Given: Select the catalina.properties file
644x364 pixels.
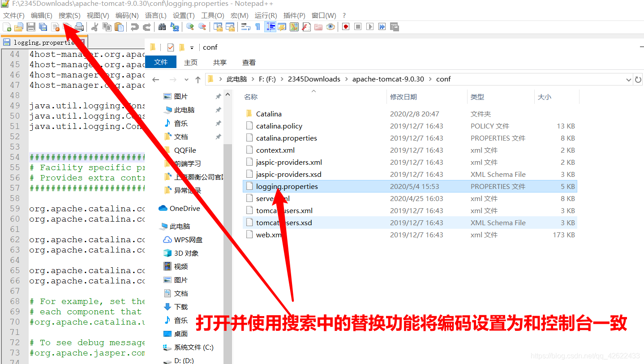Looking at the screenshot, I should pos(286,138).
